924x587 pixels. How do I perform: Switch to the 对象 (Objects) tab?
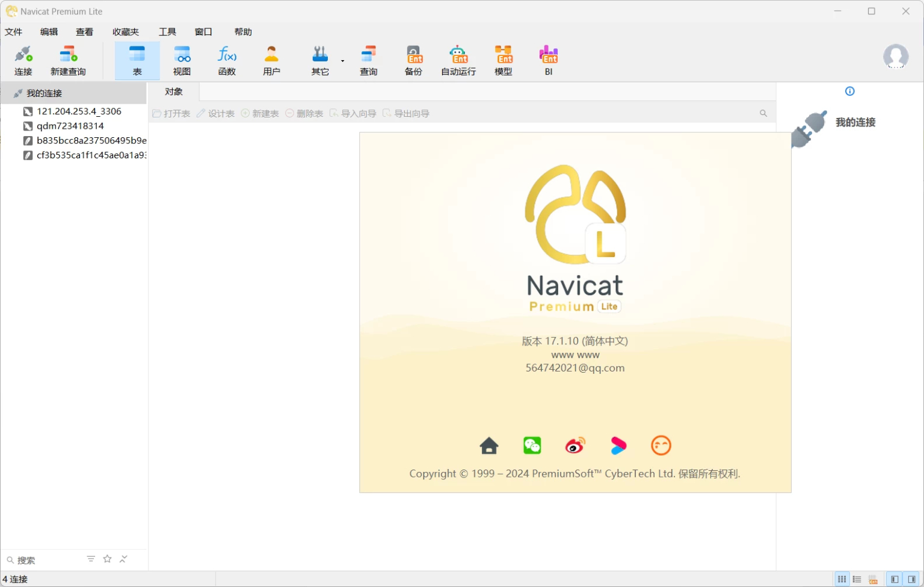173,92
